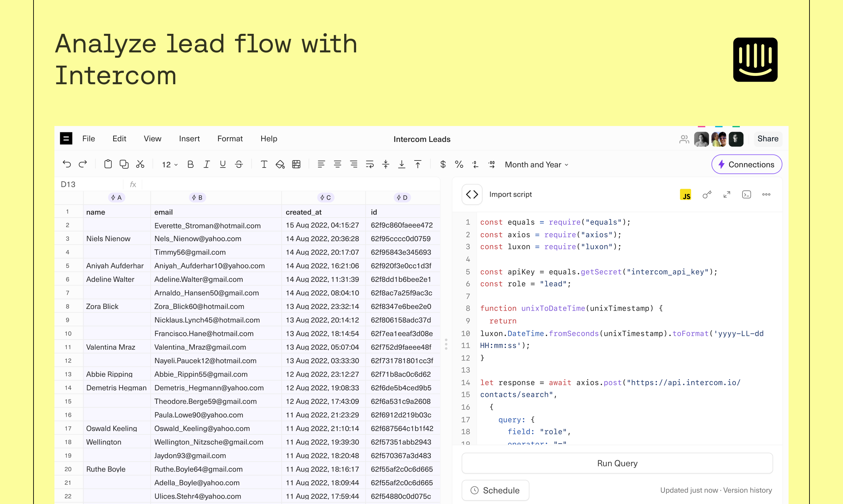
Task: Click the redo arrow icon
Action: pyautogui.click(x=83, y=164)
